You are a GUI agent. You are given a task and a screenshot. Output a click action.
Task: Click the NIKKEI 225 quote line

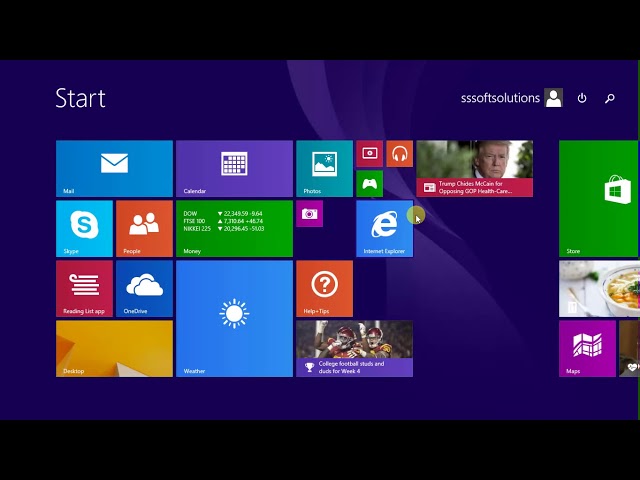[x=224, y=229]
